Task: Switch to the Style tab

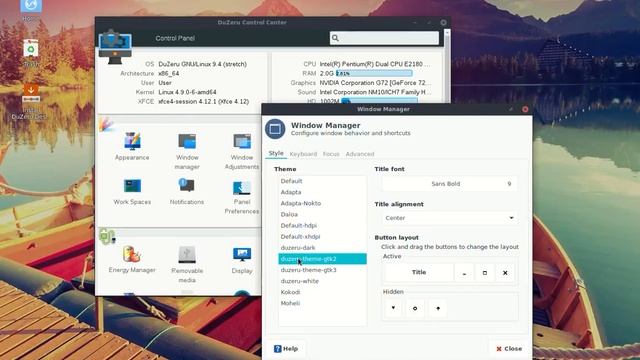Action: (276, 153)
